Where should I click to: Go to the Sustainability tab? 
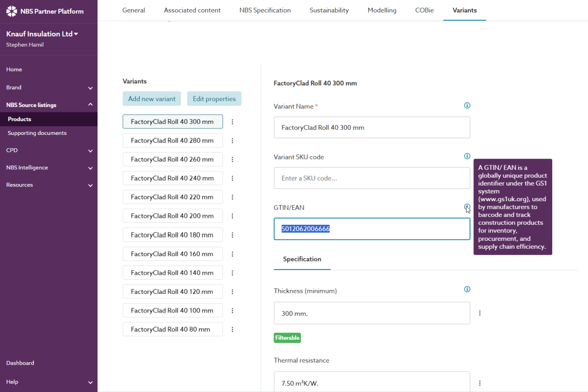click(x=329, y=10)
